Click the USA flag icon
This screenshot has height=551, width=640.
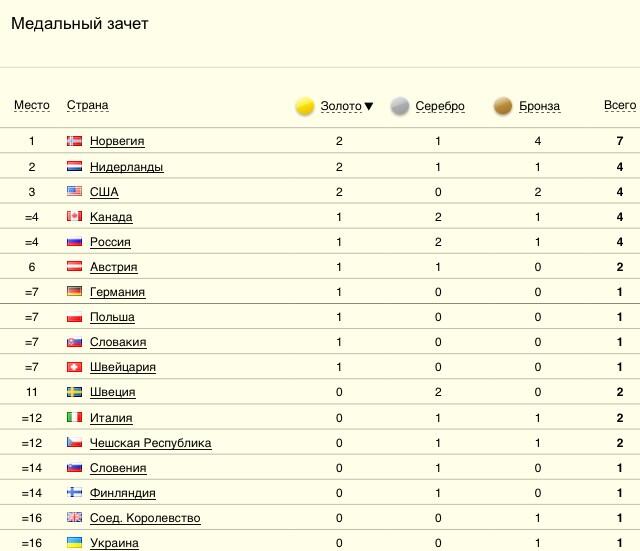(x=74, y=191)
